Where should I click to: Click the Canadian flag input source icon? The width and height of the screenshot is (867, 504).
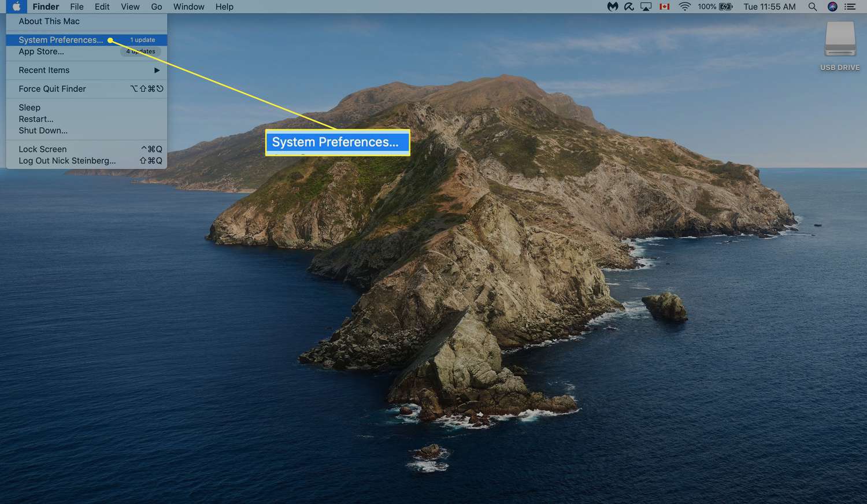pyautogui.click(x=665, y=7)
